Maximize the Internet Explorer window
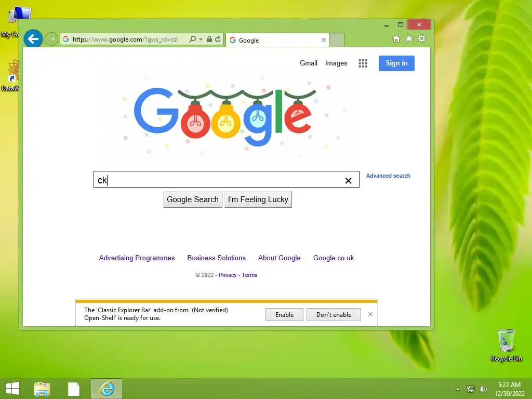The width and height of the screenshot is (532, 399). [x=401, y=25]
